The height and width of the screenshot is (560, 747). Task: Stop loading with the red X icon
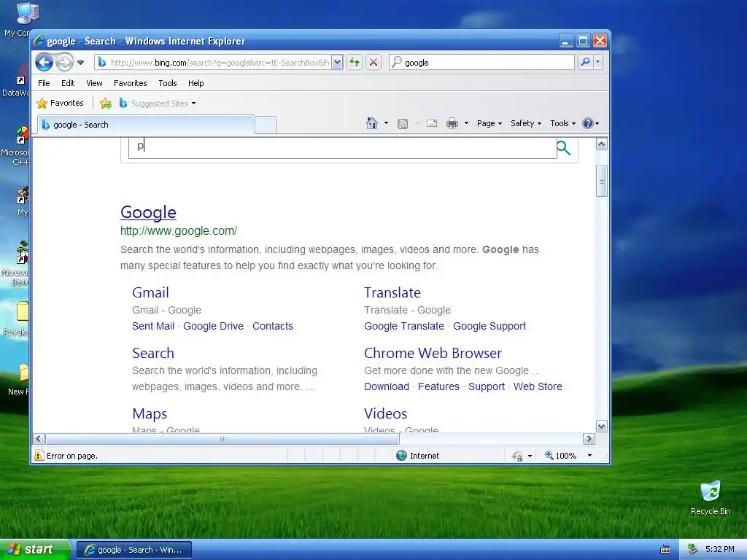pos(373,63)
